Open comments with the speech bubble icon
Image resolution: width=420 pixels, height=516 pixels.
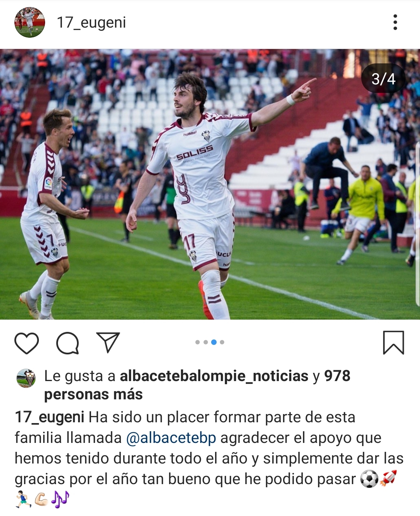[x=68, y=343]
